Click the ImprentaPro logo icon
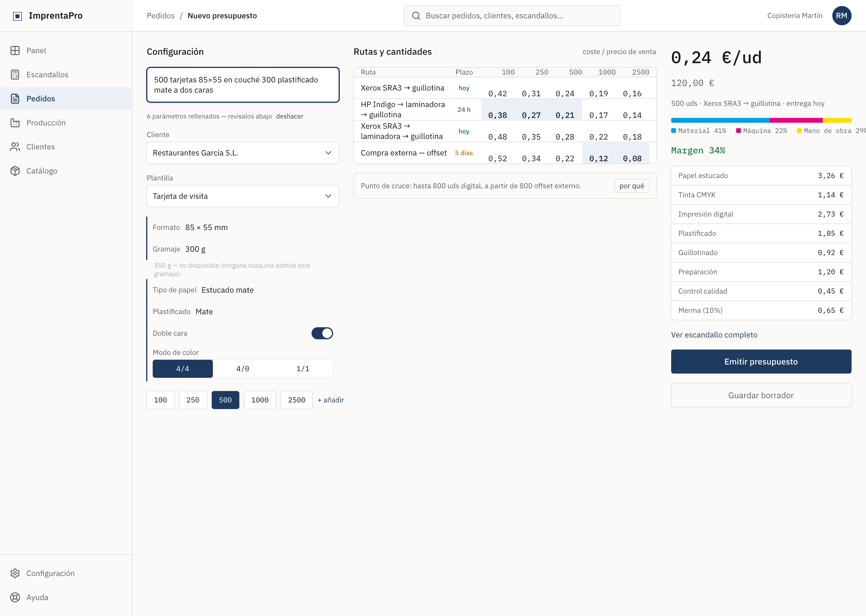866x616 pixels. [17, 16]
